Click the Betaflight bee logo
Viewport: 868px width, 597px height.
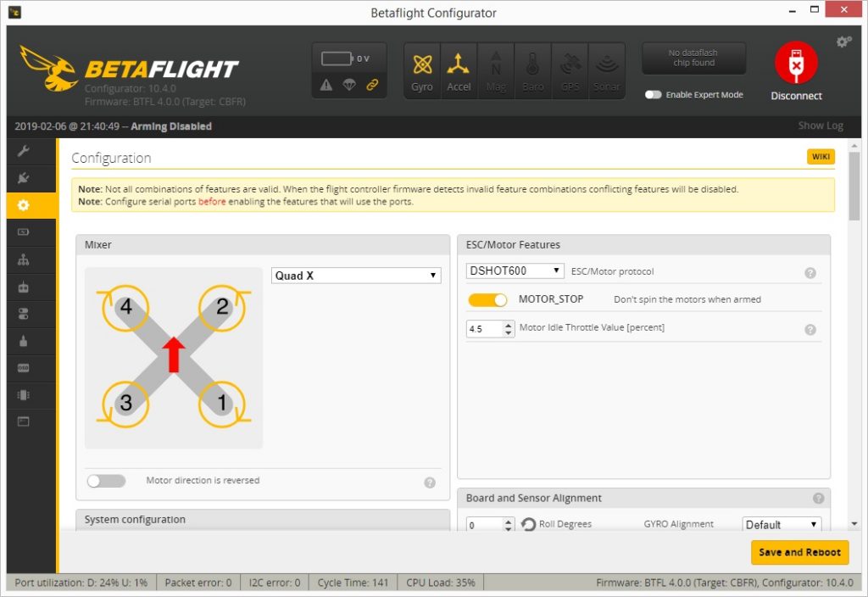click(48, 69)
